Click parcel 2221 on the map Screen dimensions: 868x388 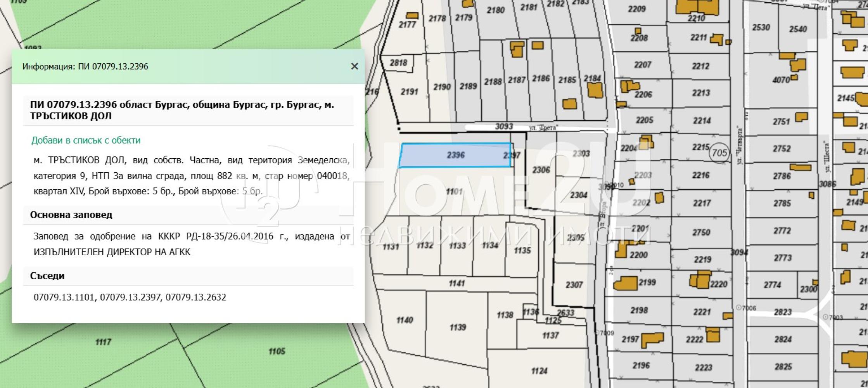click(x=702, y=312)
